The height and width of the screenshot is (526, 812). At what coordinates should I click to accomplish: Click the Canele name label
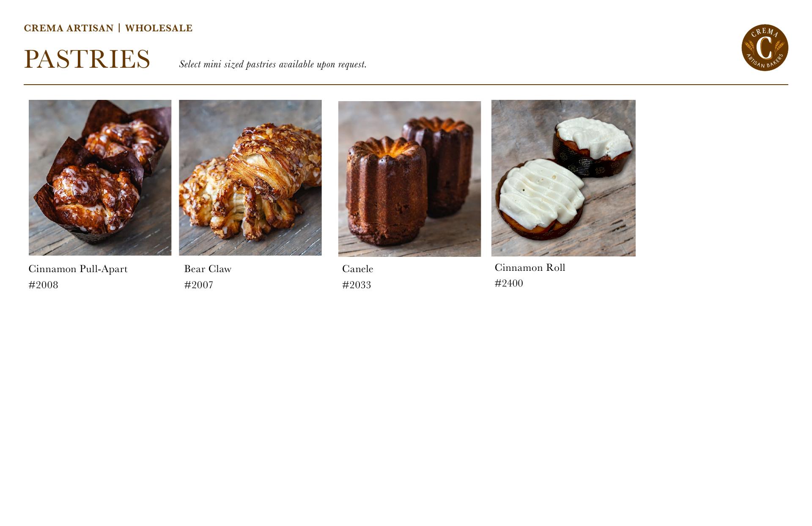pos(357,269)
